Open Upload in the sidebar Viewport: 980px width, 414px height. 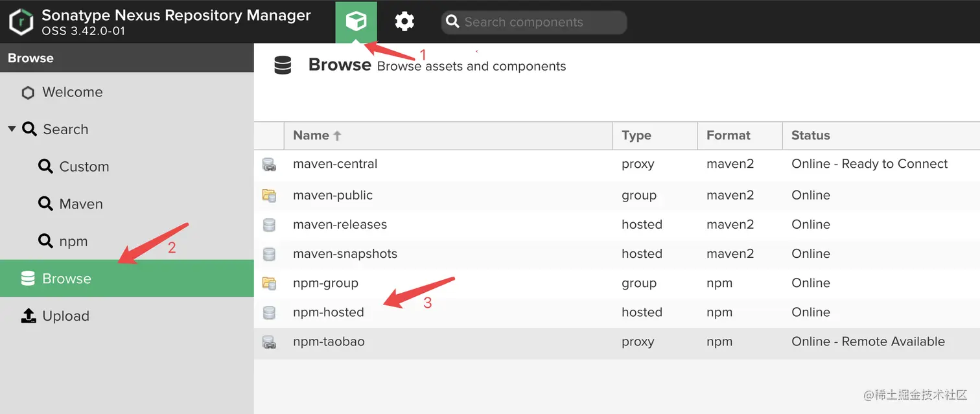[65, 316]
